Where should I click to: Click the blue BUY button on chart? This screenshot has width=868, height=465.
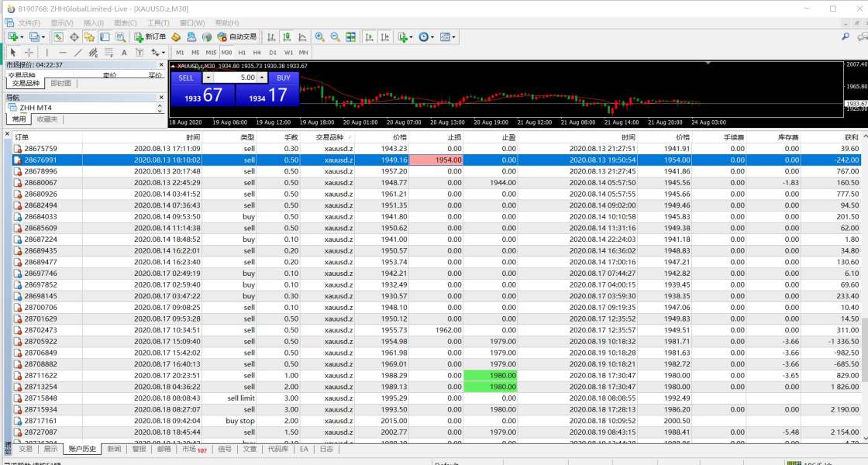click(x=284, y=77)
